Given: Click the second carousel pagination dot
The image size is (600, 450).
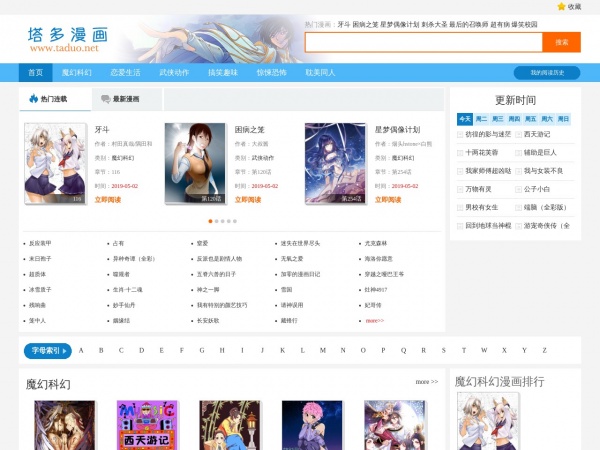Looking at the screenshot, I should (x=217, y=221).
